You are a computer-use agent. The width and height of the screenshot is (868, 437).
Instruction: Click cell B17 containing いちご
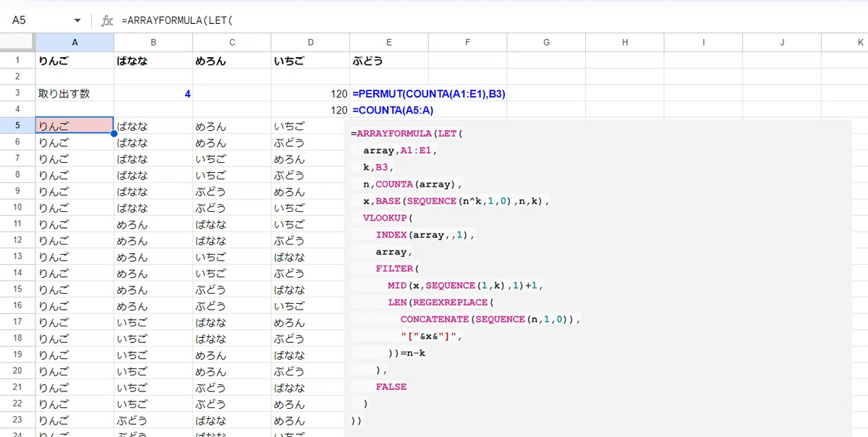pyautogui.click(x=153, y=323)
